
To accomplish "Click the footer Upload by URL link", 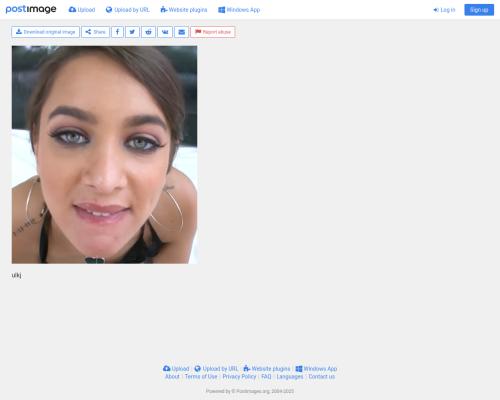I will pyautogui.click(x=216, y=369).
